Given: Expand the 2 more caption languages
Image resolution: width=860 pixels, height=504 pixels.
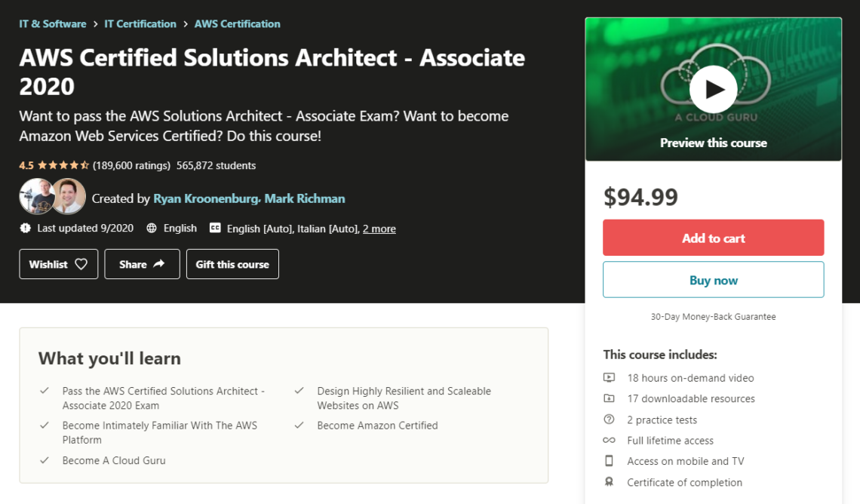Looking at the screenshot, I should tap(379, 228).
